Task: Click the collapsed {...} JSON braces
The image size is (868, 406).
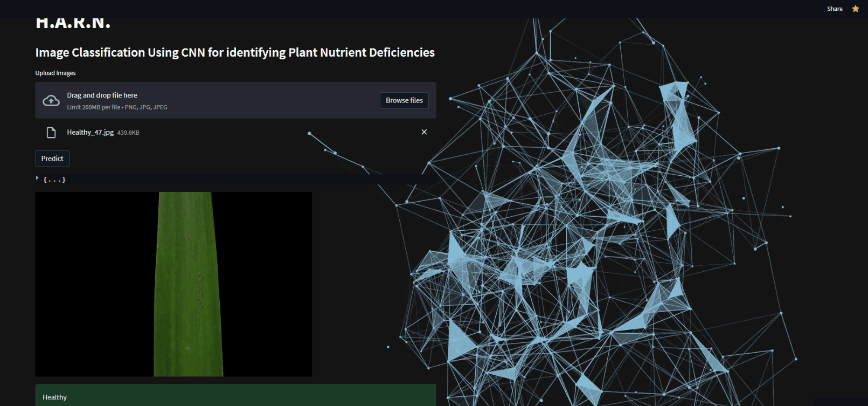Action: click(54, 180)
